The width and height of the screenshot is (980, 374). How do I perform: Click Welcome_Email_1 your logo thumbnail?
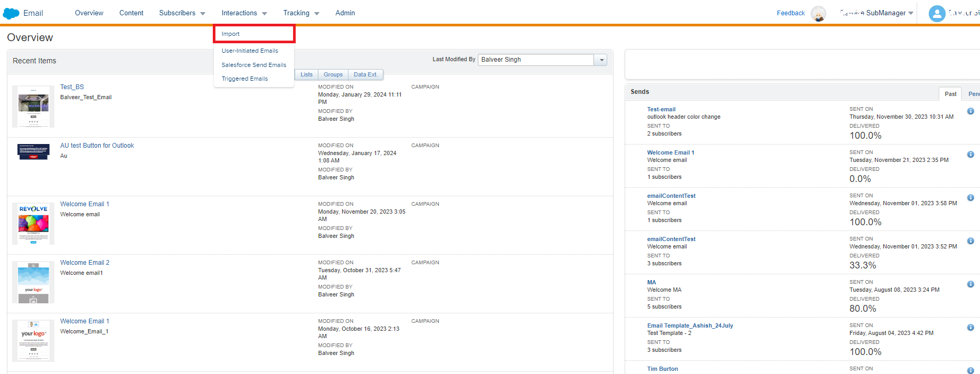(x=33, y=341)
